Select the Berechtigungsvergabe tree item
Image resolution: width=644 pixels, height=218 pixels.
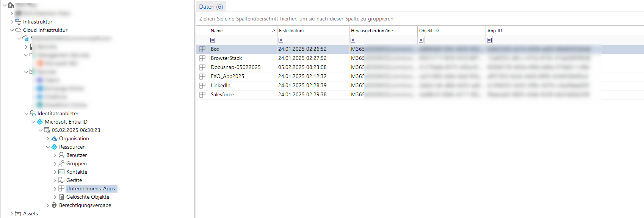pyautogui.click(x=85, y=205)
